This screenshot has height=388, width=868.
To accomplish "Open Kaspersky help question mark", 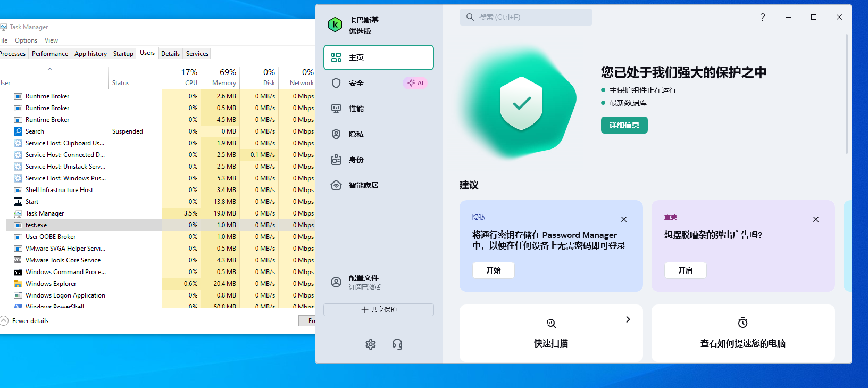I will click(763, 17).
